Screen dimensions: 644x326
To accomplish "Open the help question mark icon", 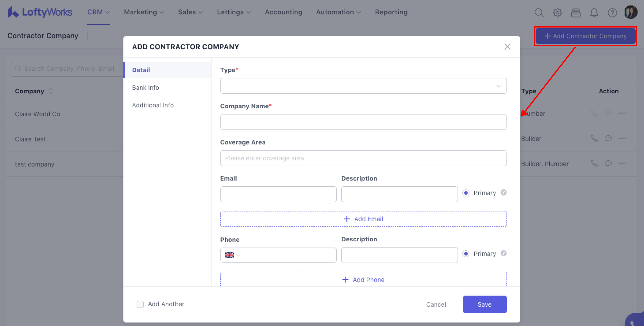I will 612,12.
